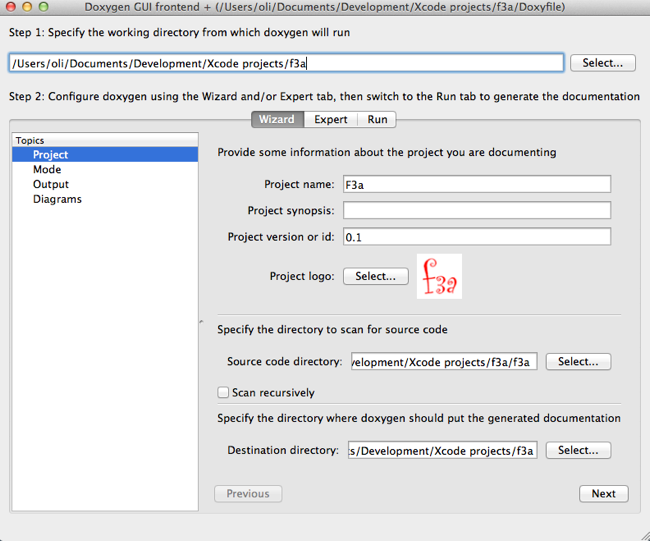
Task: Click Select for working directory
Action: click(x=602, y=63)
